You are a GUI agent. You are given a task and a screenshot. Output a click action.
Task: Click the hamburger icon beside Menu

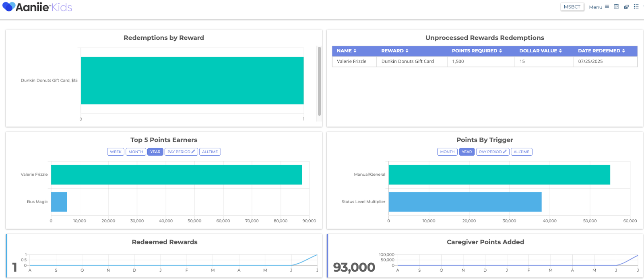pyautogui.click(x=607, y=7)
